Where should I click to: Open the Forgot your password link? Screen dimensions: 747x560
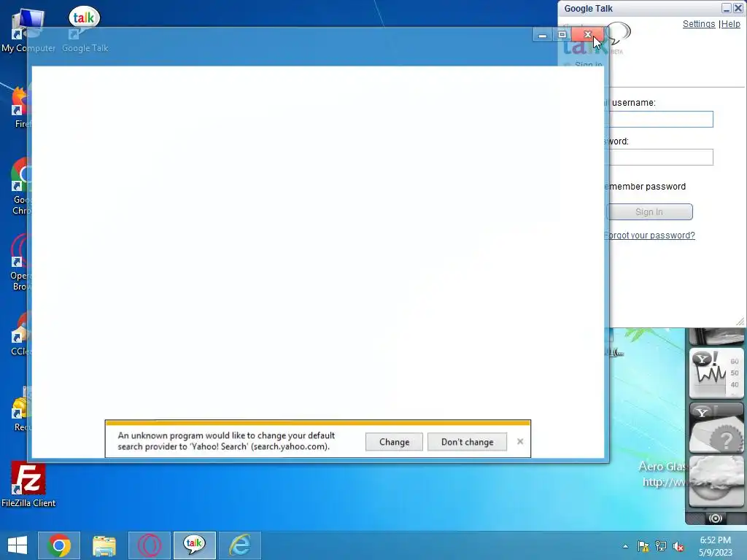(650, 236)
